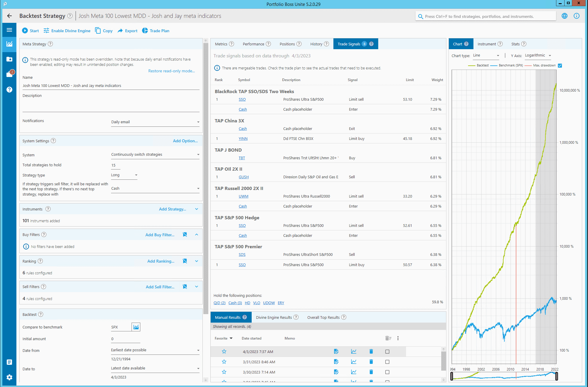The image size is (588, 387).
Task: Open settings gear in left sidebar
Action: 9,377
